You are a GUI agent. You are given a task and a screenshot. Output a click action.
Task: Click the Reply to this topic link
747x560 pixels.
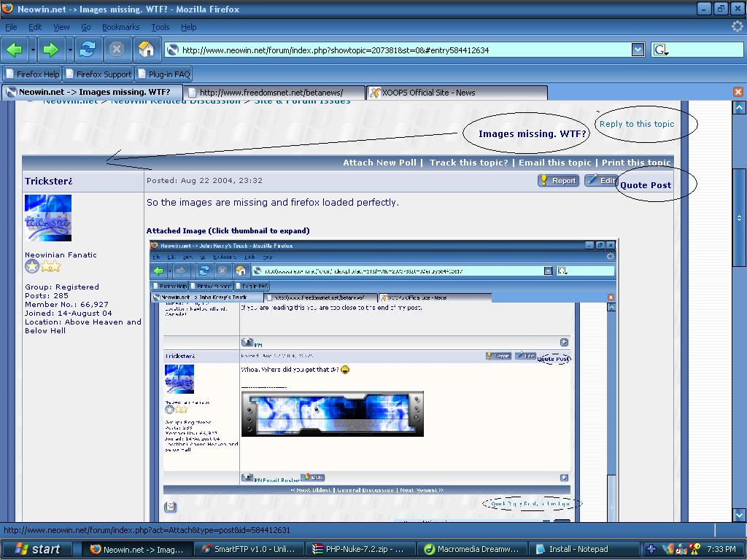pyautogui.click(x=636, y=124)
